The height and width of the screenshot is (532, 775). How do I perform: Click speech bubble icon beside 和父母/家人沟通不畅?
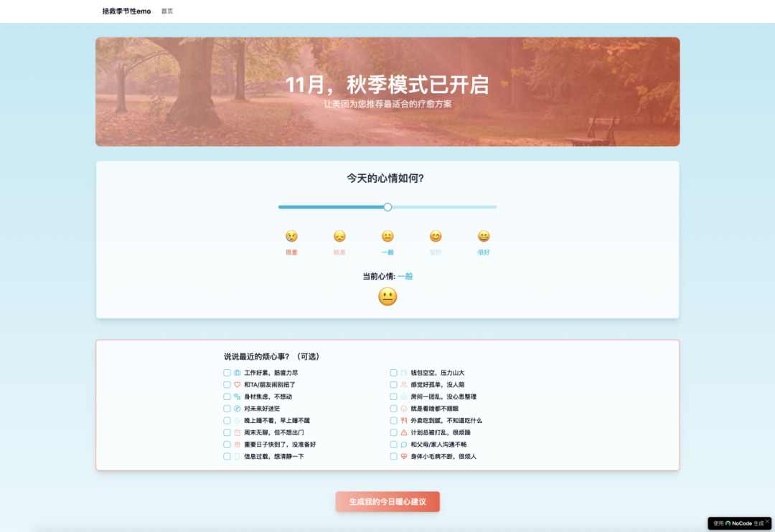404,445
